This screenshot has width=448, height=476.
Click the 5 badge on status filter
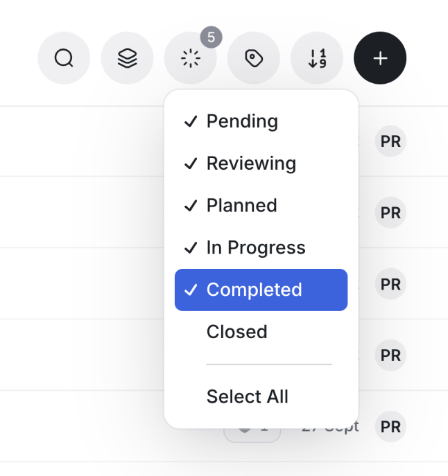[211, 37]
